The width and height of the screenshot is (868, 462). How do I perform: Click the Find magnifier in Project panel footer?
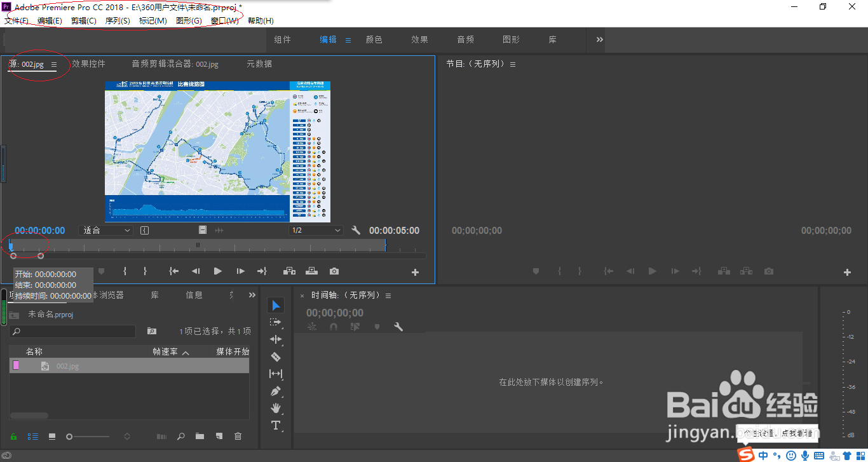click(181, 437)
